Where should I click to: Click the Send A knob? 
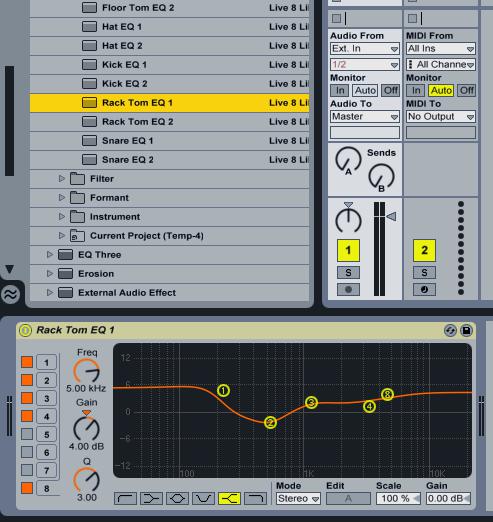[x=348, y=160]
